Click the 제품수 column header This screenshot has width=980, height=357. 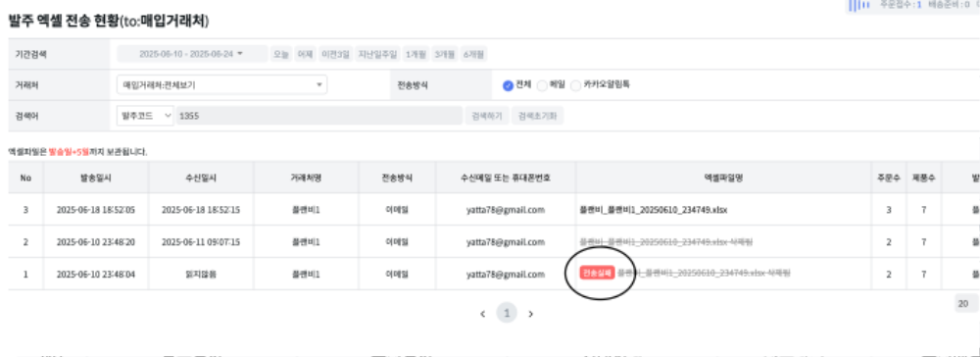[923, 178]
